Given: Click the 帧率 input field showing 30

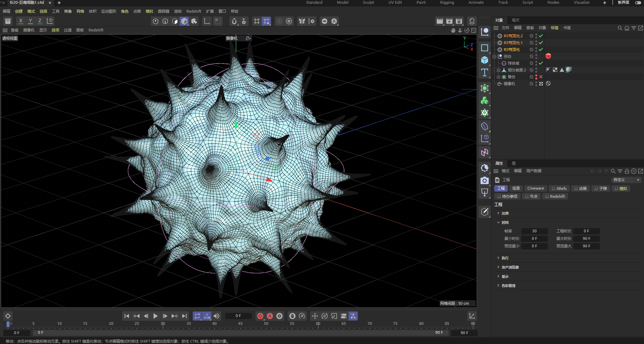Looking at the screenshot, I should point(534,231).
